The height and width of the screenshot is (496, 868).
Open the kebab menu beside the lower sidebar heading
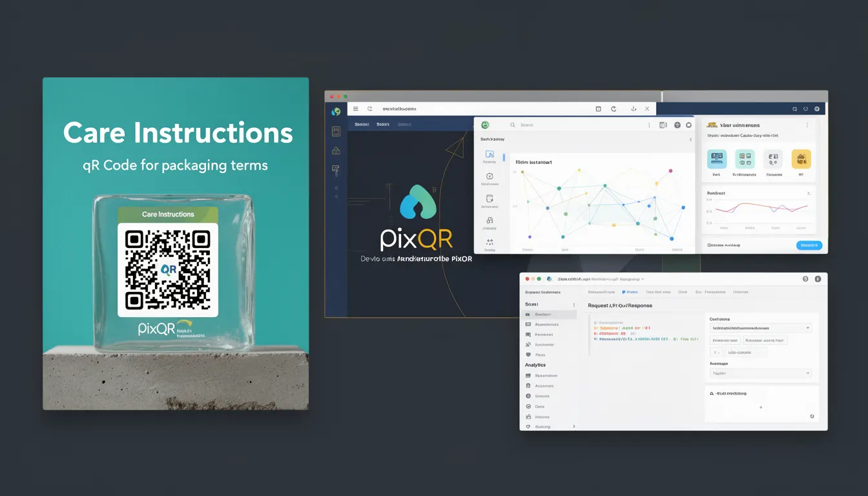(573, 305)
